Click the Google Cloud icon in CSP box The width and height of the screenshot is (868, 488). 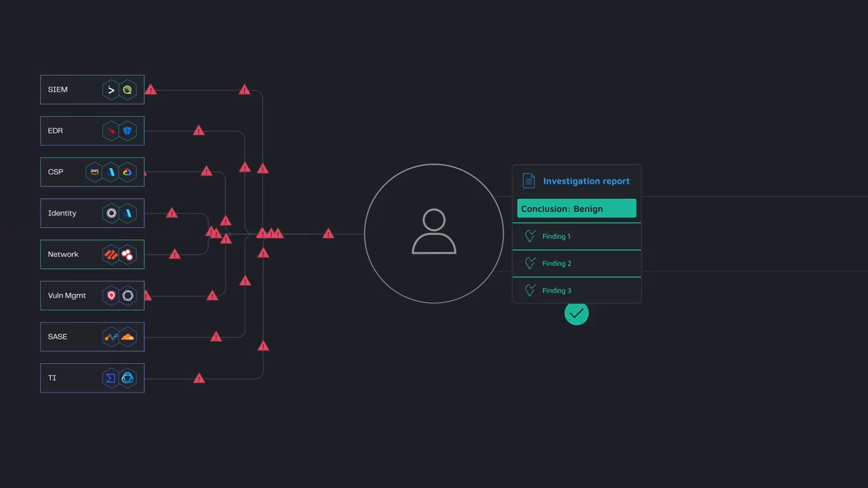[127, 172]
